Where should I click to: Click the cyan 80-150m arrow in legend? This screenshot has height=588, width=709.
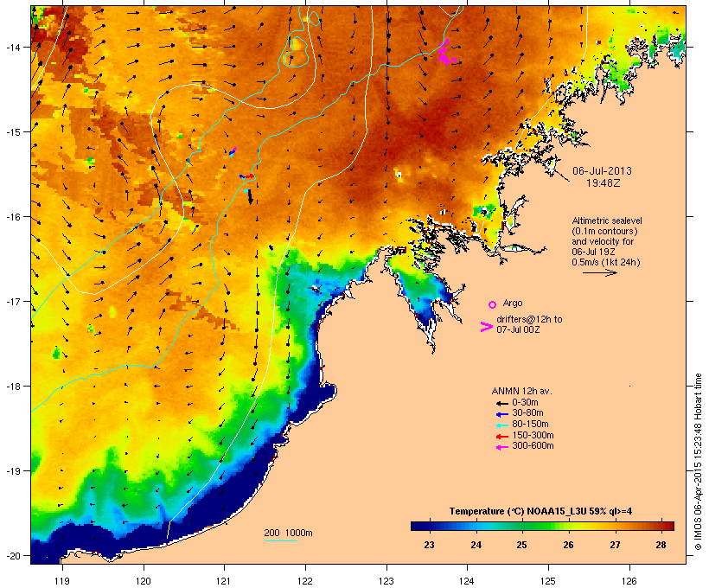(x=501, y=425)
